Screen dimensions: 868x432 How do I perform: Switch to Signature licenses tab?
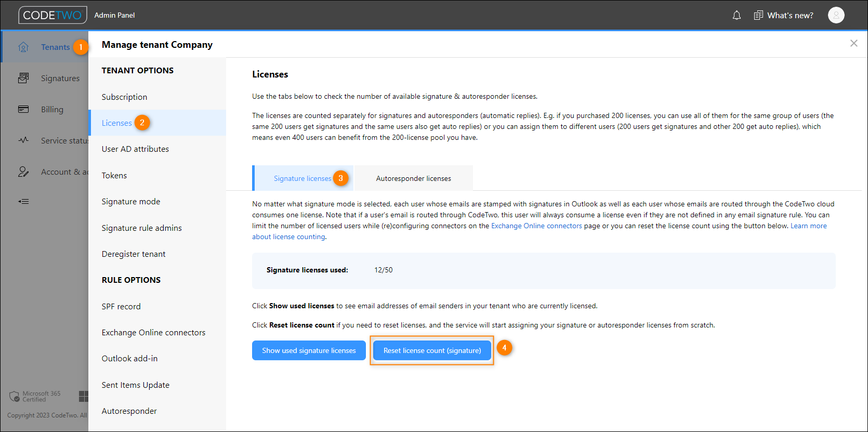[303, 178]
